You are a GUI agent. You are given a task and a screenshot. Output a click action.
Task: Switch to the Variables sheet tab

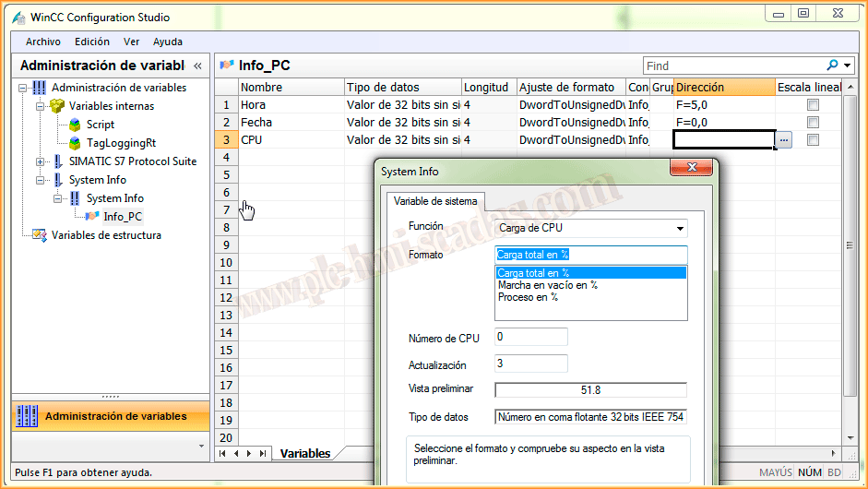(305, 454)
